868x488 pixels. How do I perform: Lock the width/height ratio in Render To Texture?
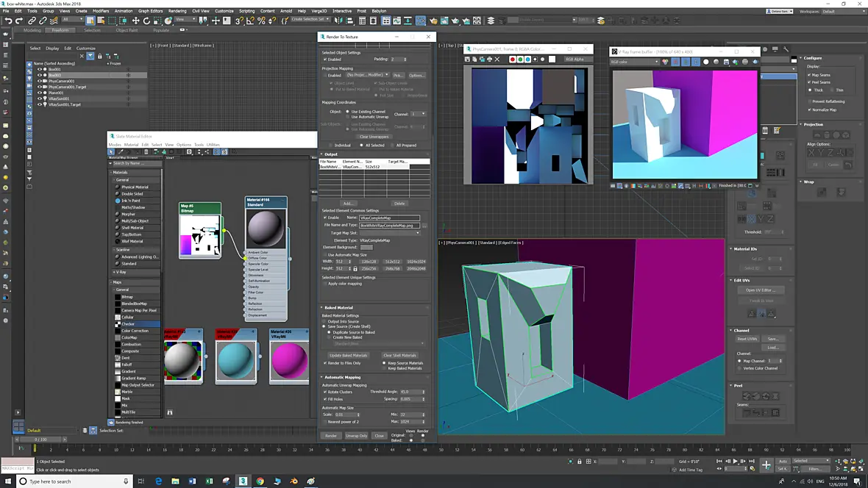355,268
